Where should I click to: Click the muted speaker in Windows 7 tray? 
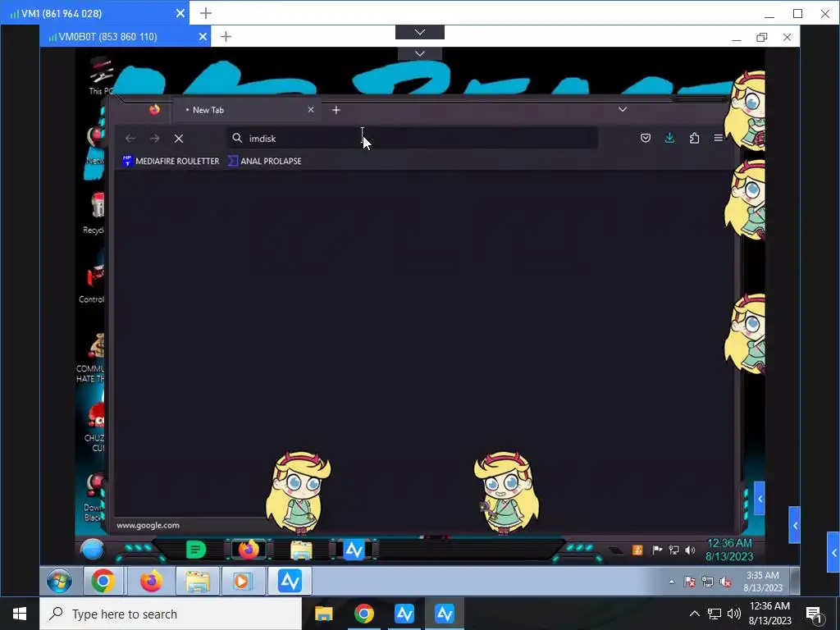(x=725, y=582)
